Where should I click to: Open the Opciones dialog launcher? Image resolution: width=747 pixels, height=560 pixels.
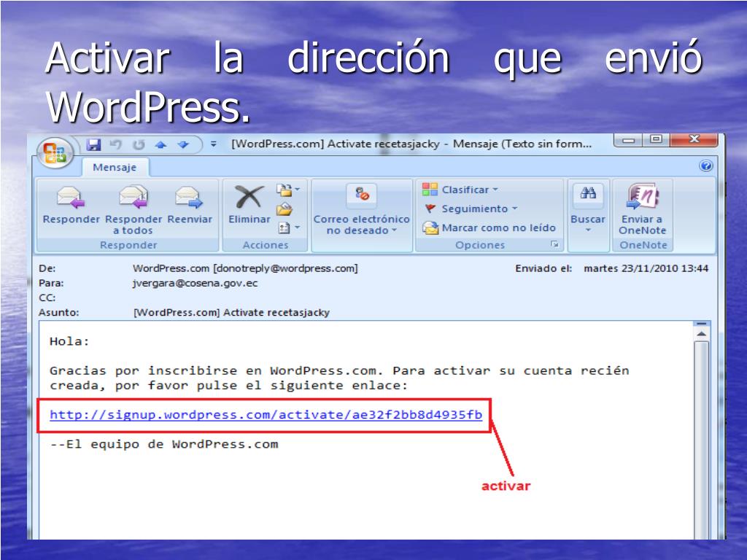click(x=554, y=244)
